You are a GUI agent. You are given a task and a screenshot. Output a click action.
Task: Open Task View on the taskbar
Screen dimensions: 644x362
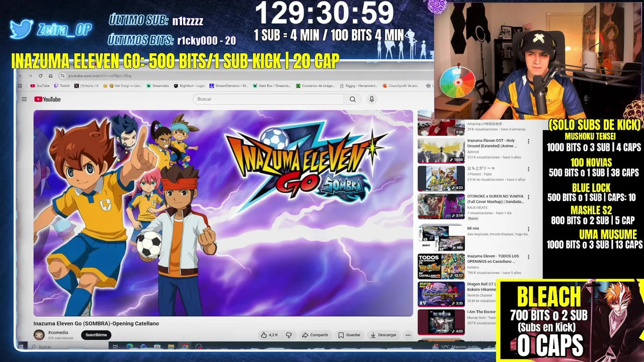tap(115, 346)
